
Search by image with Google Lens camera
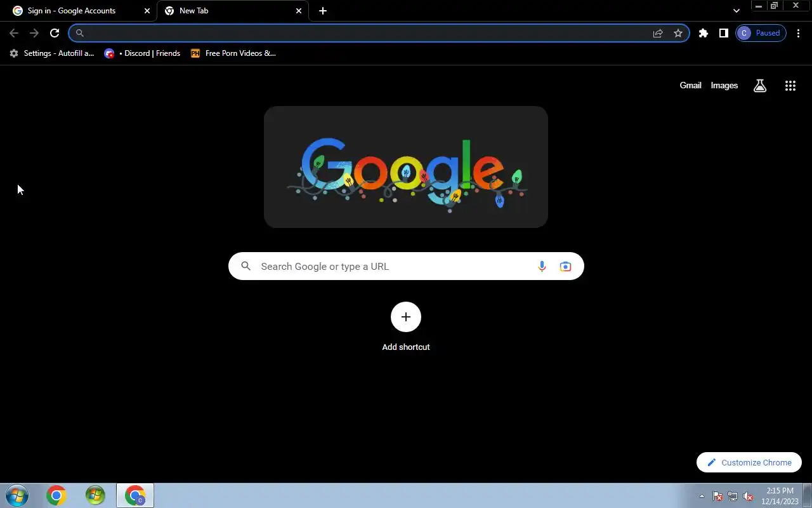click(x=565, y=266)
